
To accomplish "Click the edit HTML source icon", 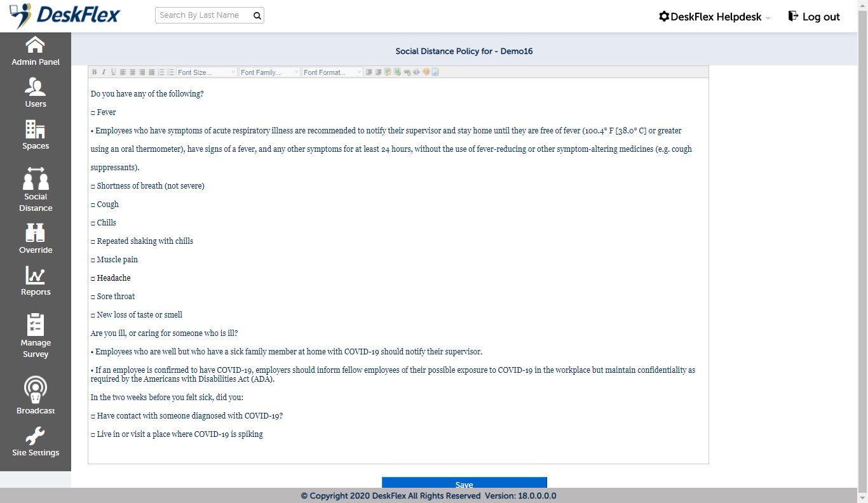I will coord(435,72).
